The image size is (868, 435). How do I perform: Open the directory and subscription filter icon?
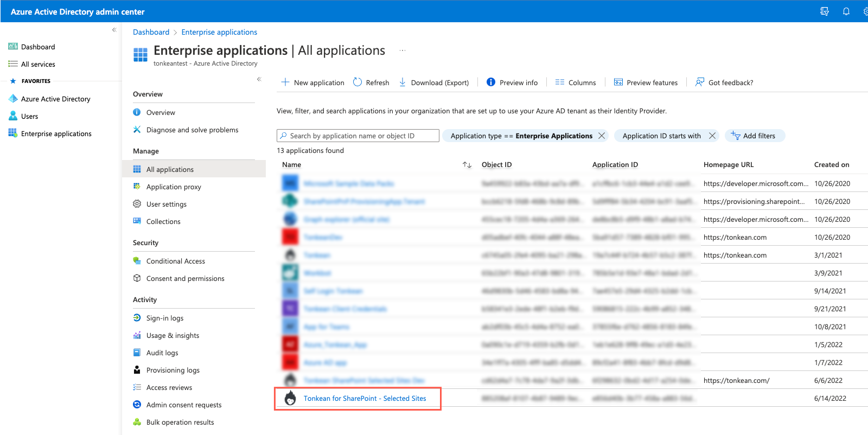point(825,11)
